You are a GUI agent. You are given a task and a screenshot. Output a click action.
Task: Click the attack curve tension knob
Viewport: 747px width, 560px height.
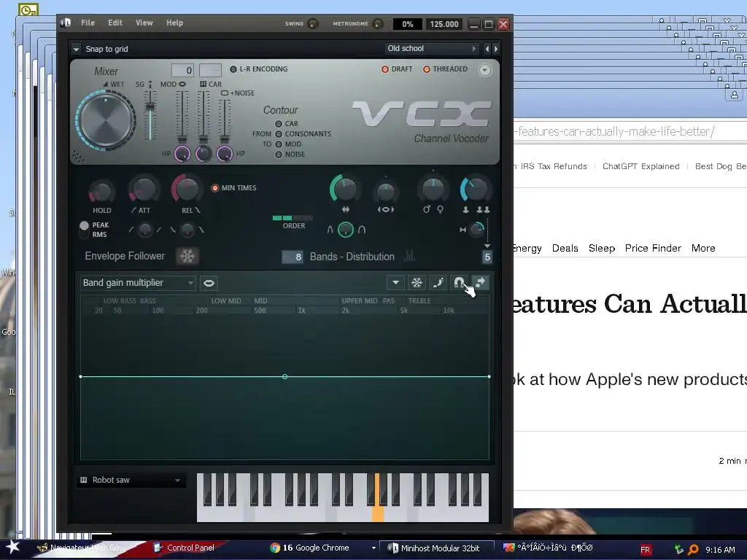[145, 230]
